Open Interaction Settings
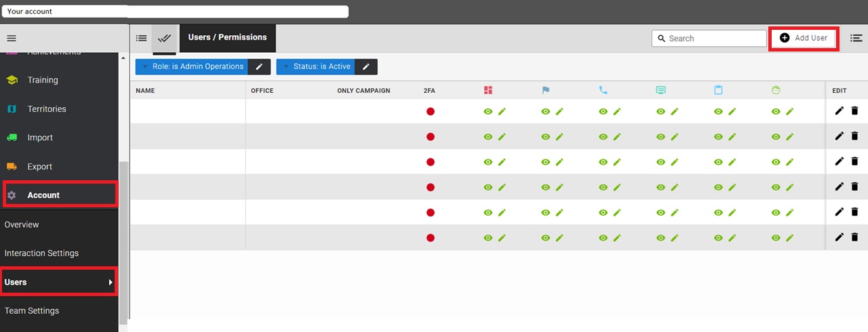 pyautogui.click(x=41, y=253)
